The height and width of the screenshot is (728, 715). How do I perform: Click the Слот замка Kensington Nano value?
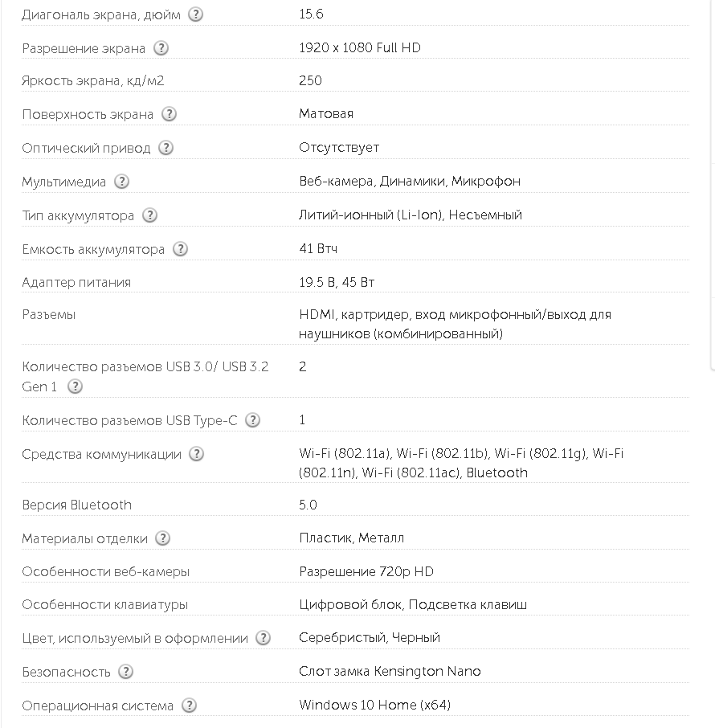click(390, 672)
